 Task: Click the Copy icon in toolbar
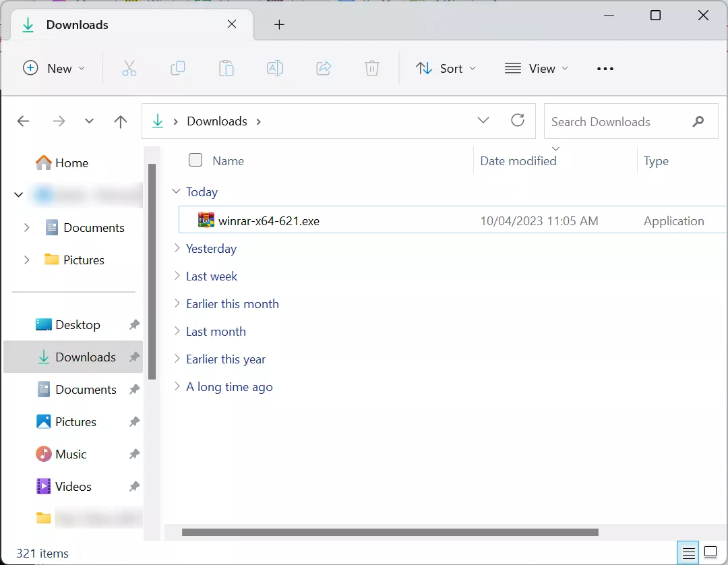coord(178,68)
